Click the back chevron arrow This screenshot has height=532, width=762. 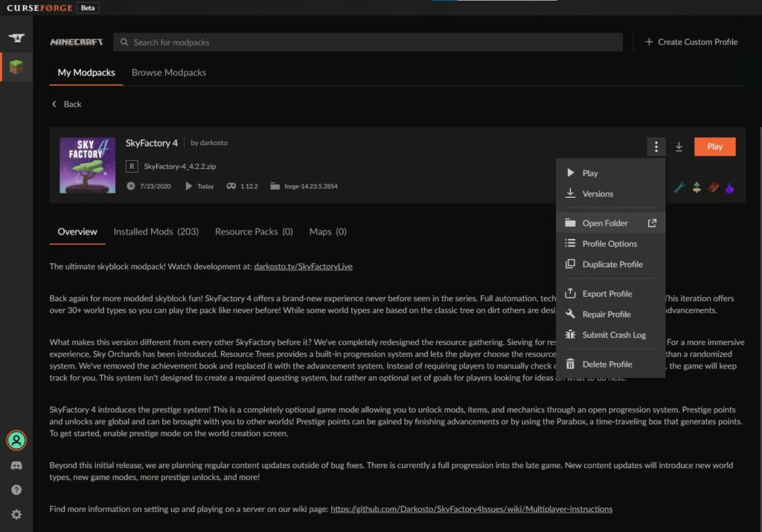coord(54,104)
